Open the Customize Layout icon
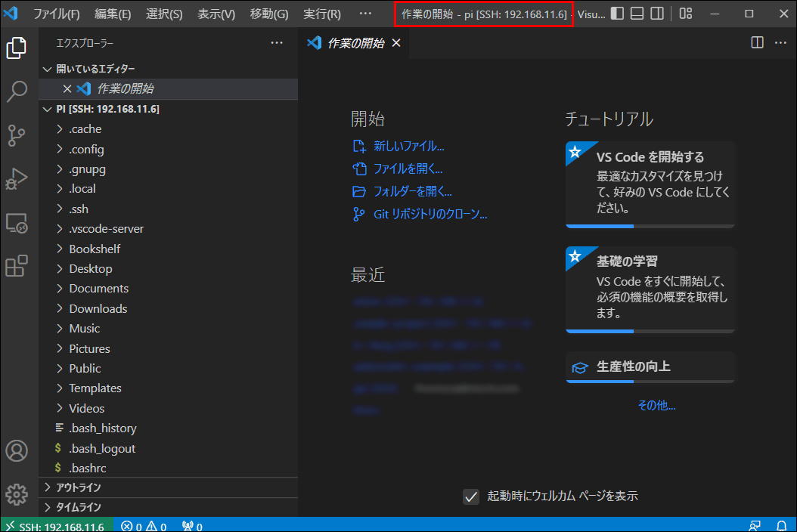 click(686, 13)
